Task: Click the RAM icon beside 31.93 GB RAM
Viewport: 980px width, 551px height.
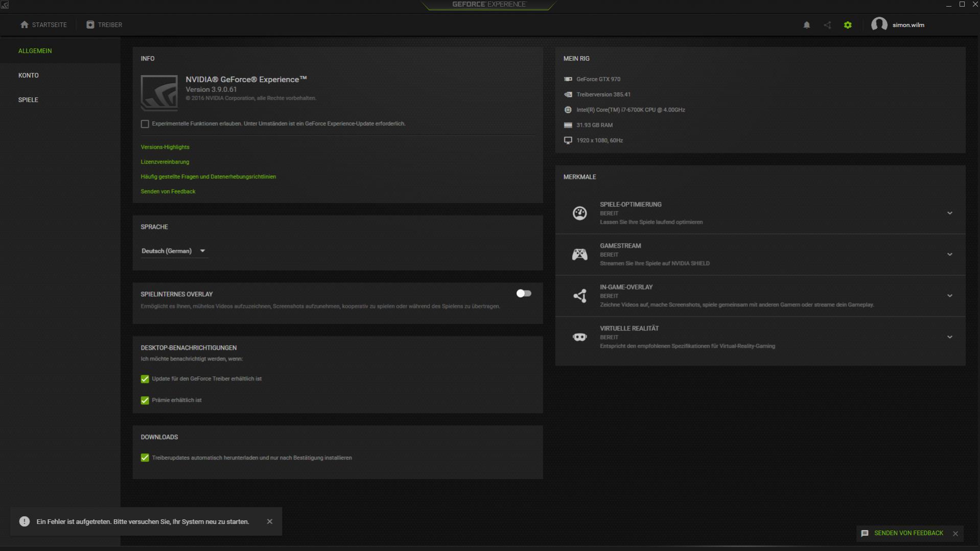Action: click(x=568, y=125)
